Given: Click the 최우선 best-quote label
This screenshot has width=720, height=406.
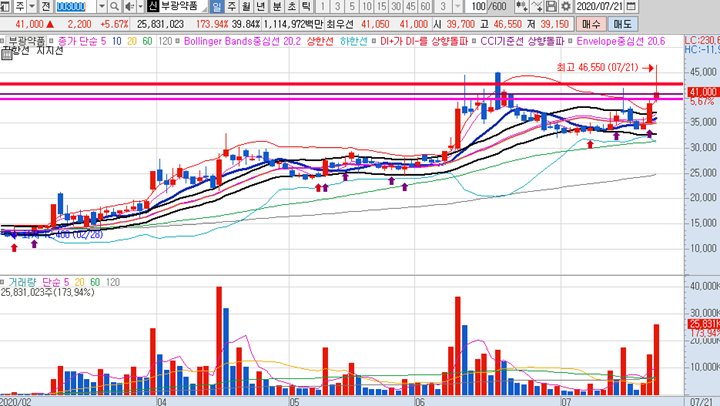Looking at the screenshot, I should click(x=340, y=24).
